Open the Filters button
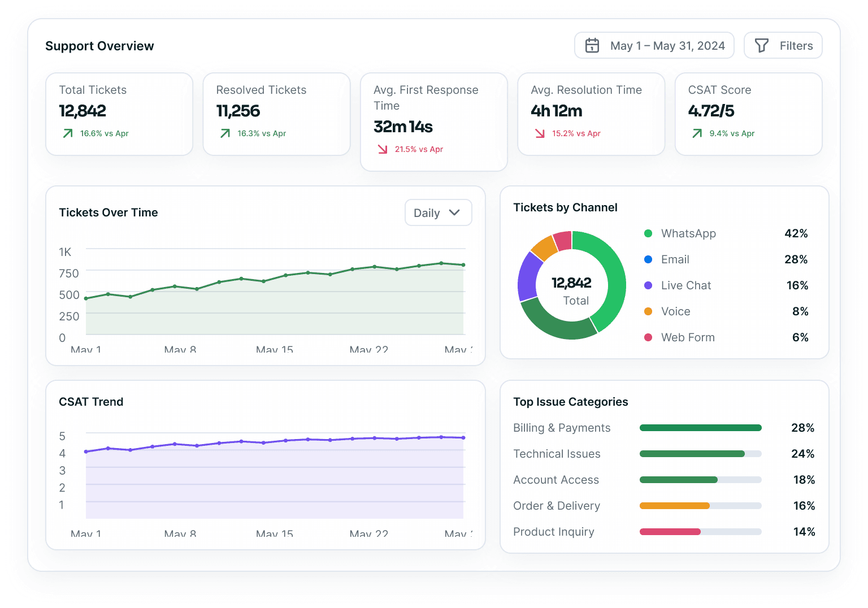This screenshot has width=868, height=608. (x=783, y=45)
